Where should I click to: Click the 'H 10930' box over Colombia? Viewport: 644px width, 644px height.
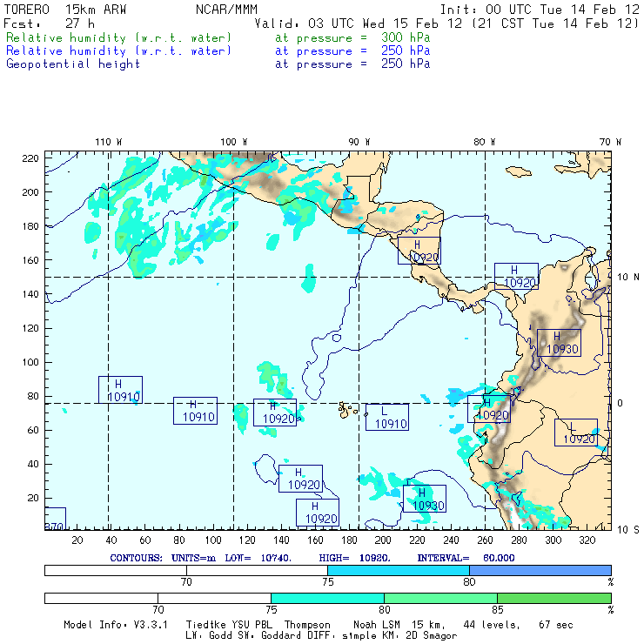click(x=559, y=343)
